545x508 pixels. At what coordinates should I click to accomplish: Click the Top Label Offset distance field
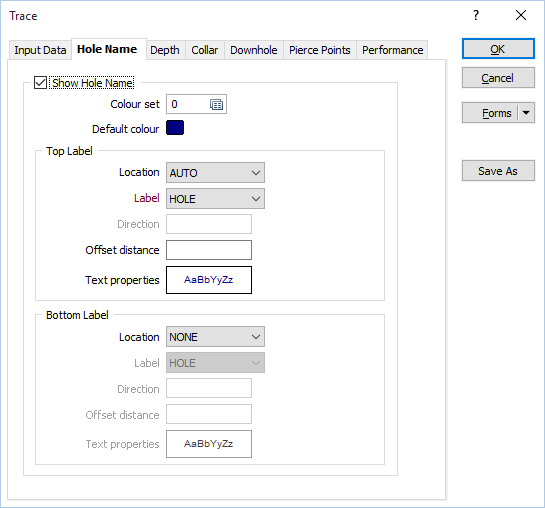[x=209, y=250]
